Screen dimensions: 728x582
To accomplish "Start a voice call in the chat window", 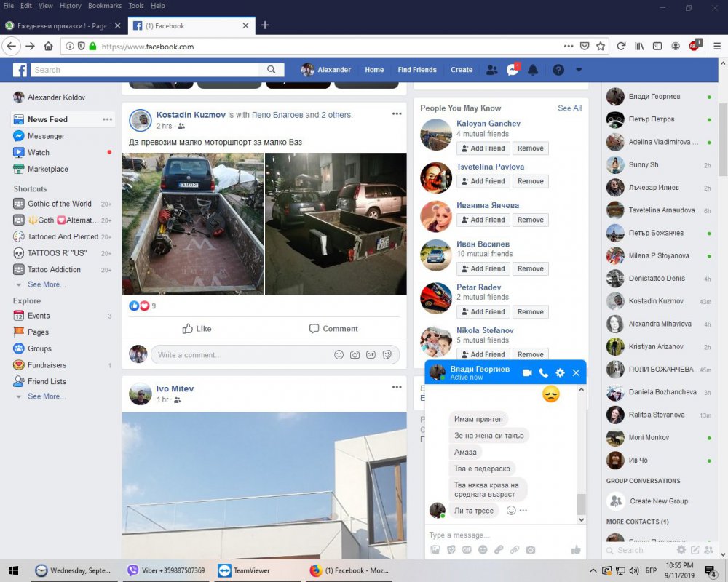I will click(x=543, y=373).
